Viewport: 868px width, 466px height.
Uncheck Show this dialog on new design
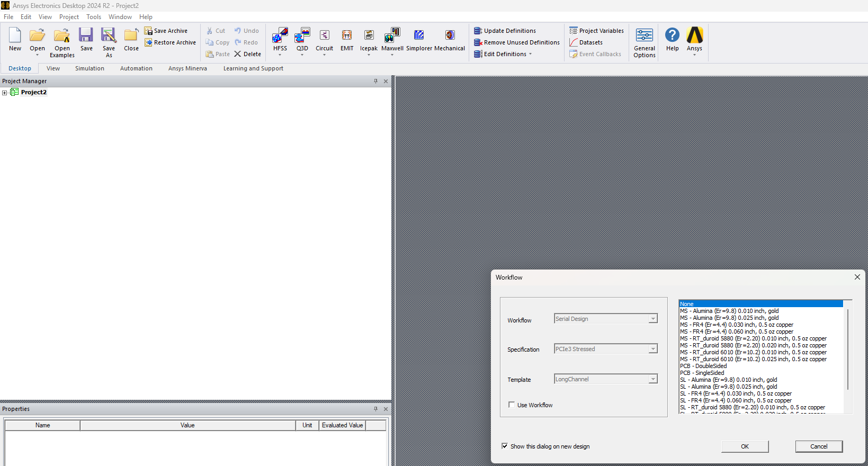click(505, 446)
